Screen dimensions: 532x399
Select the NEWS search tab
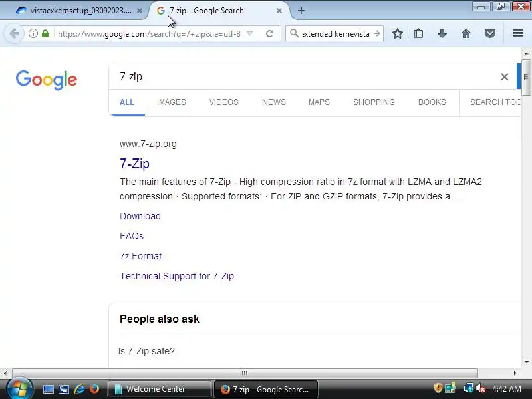pos(274,102)
